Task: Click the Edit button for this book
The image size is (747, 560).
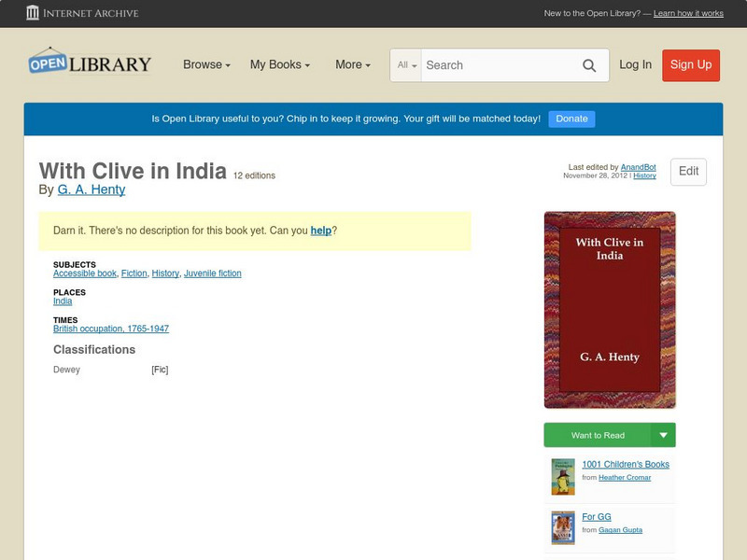Action: click(688, 172)
